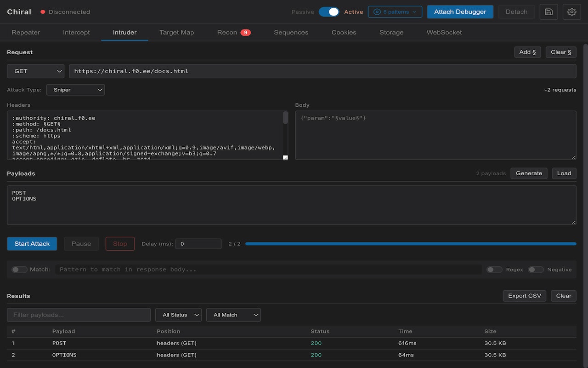This screenshot has height=368, width=588.
Task: Click the Export CSV button
Action: (x=524, y=296)
